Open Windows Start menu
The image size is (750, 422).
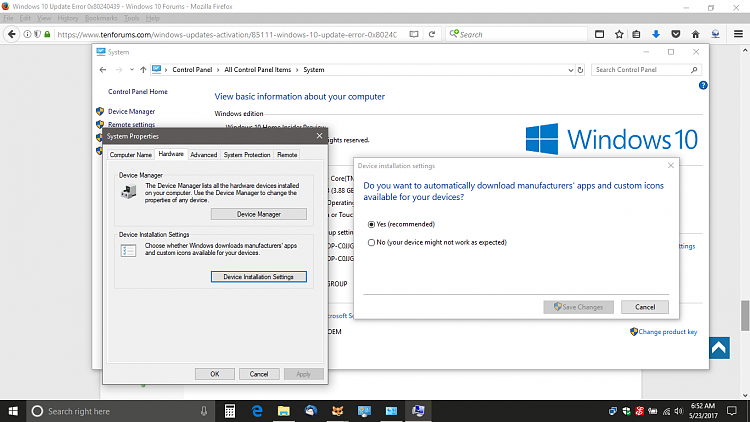click(x=13, y=411)
